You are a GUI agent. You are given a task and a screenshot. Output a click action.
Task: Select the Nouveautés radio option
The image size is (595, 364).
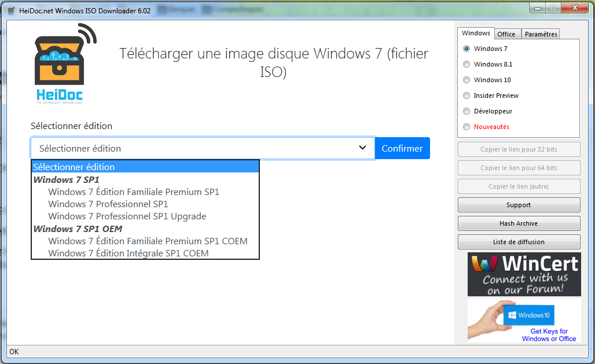[467, 127]
